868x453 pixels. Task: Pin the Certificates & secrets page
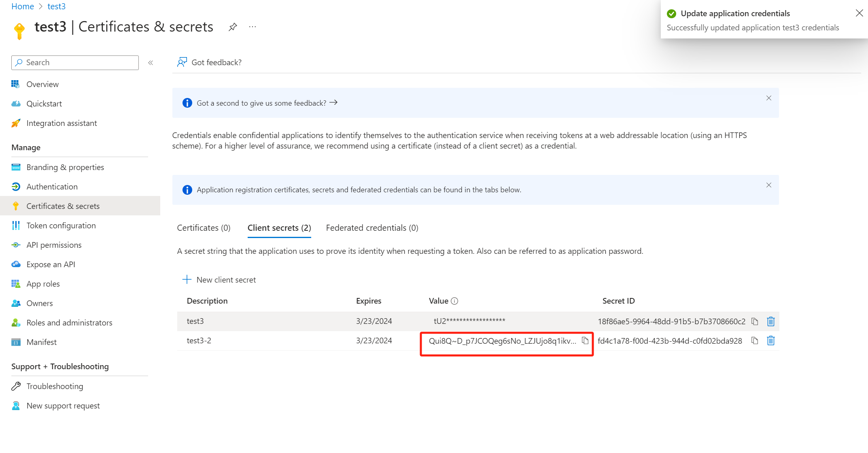click(x=233, y=27)
